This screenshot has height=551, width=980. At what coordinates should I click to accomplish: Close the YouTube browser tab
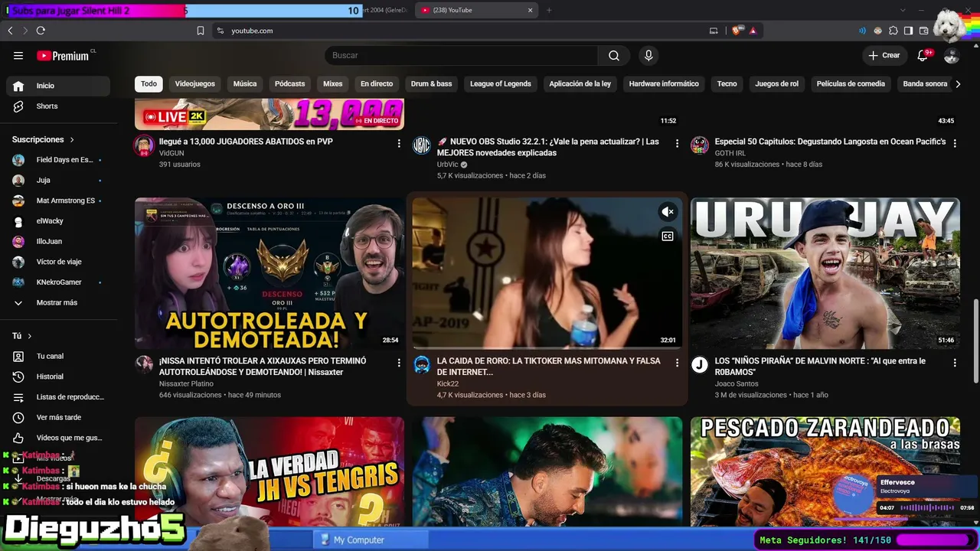click(530, 10)
